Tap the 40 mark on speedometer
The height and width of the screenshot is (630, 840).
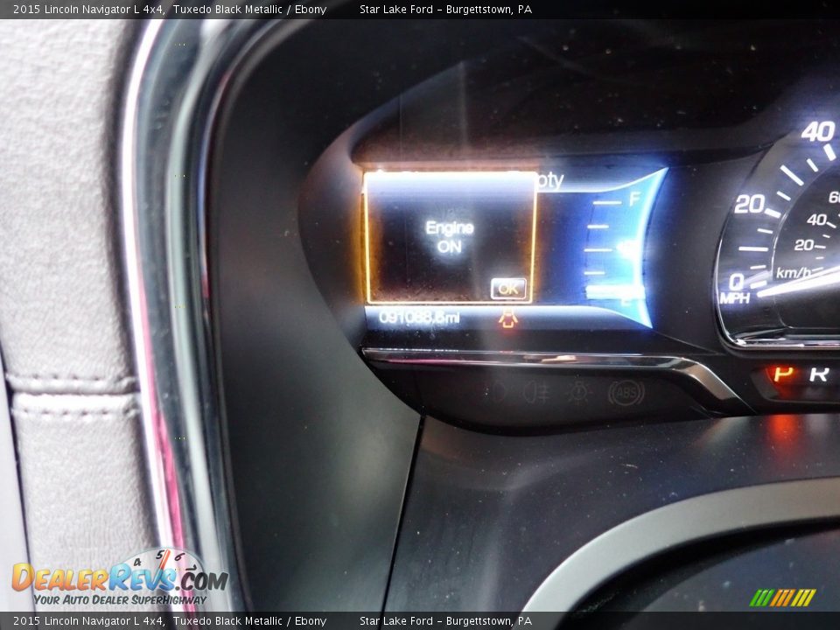[817, 131]
